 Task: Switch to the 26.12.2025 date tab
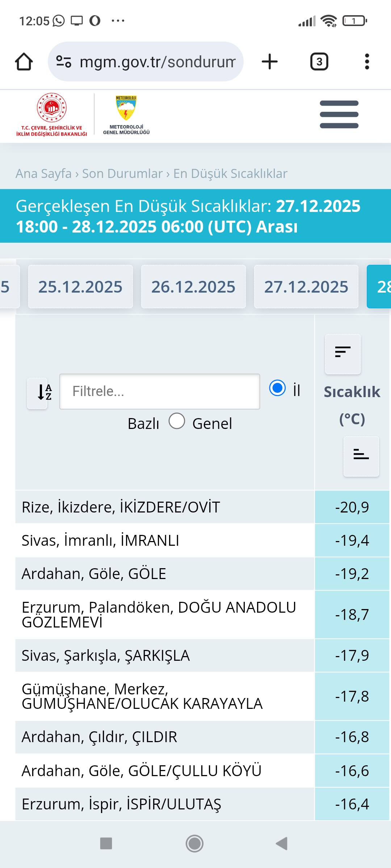point(193,287)
